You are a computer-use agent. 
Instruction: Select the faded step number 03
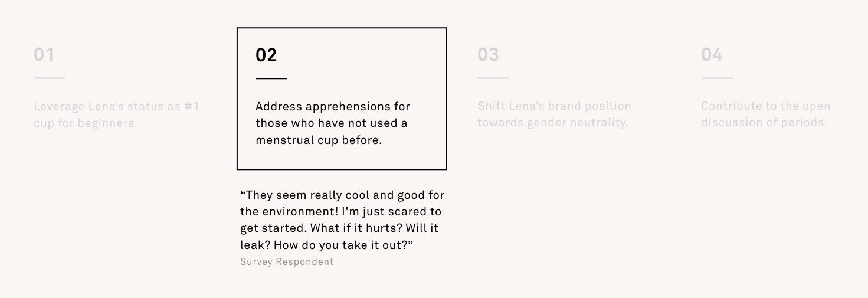click(x=488, y=55)
